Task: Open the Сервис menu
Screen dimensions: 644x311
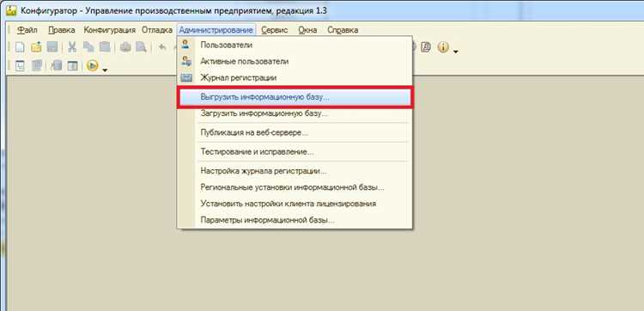Action: [x=275, y=30]
